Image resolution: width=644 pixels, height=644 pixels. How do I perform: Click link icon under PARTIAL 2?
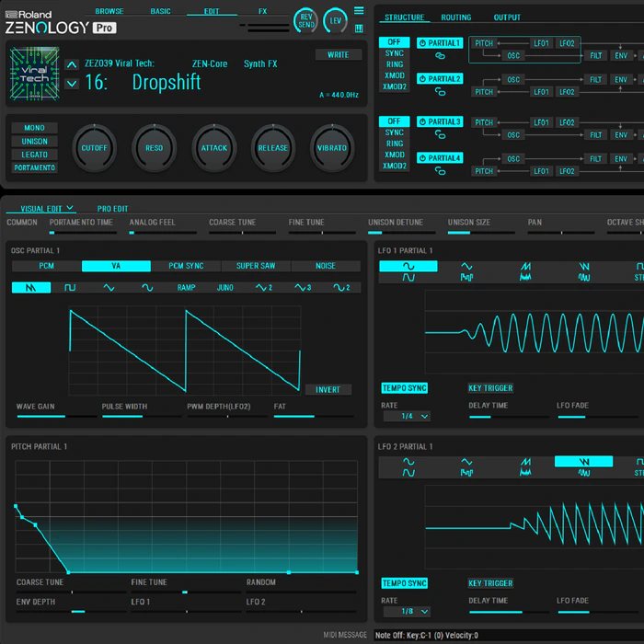[440, 92]
